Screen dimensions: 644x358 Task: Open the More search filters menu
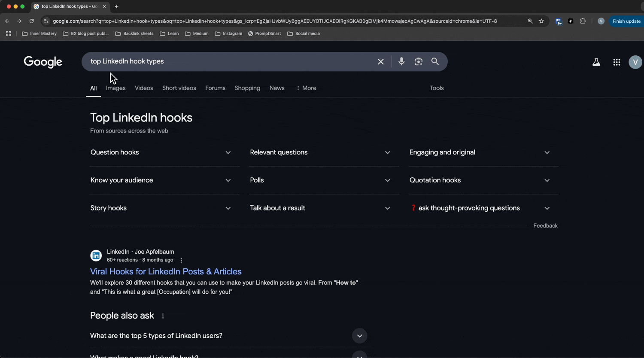[306, 88]
